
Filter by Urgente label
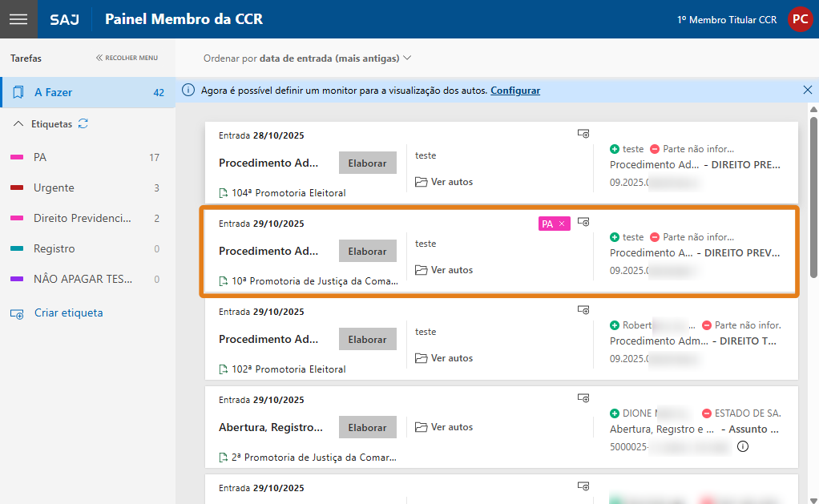(x=54, y=188)
